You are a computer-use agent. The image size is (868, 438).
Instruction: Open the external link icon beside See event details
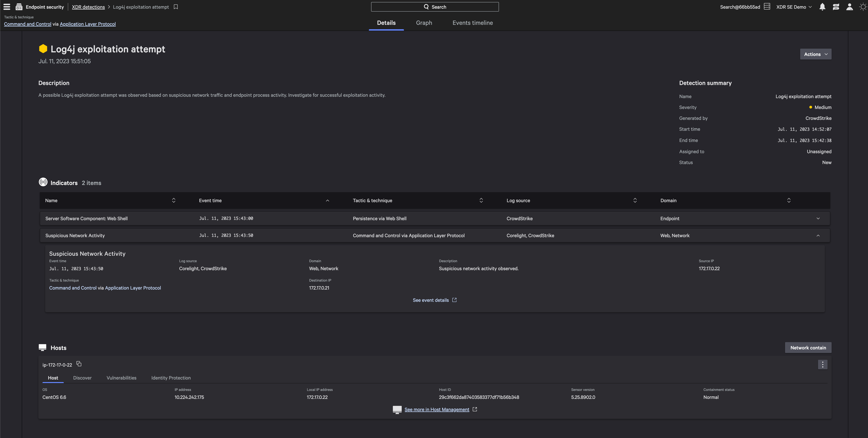[454, 300]
